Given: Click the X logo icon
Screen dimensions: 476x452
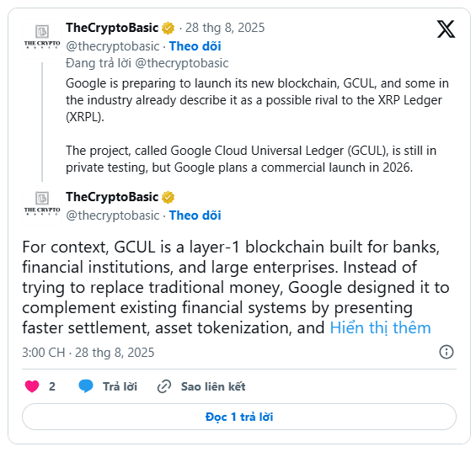Looking at the screenshot, I should pyautogui.click(x=446, y=29).
